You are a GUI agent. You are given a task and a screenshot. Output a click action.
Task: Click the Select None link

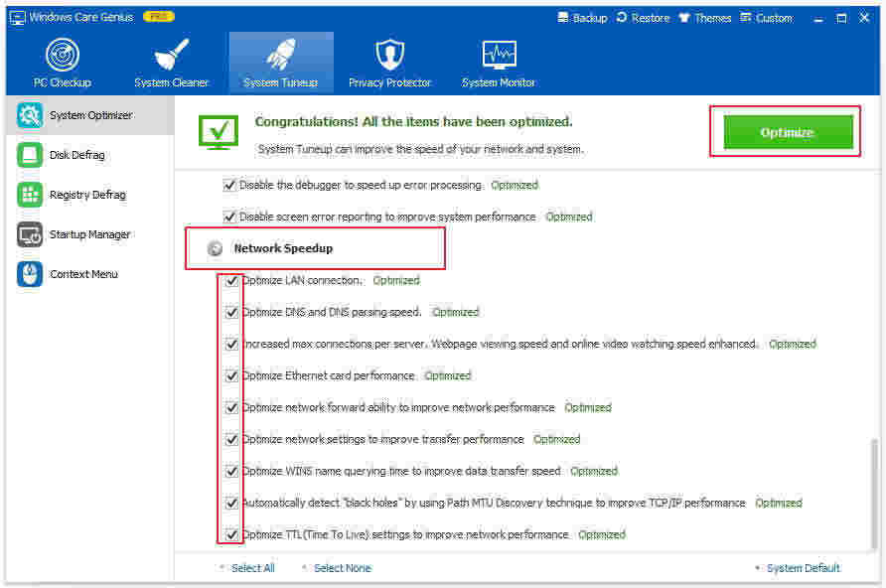point(343,568)
